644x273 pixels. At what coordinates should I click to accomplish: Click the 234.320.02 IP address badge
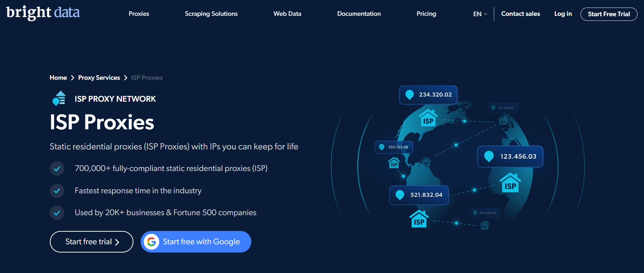point(428,95)
